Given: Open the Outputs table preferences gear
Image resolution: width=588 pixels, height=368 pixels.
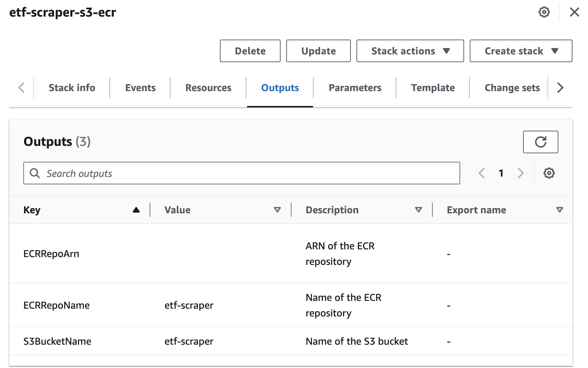Looking at the screenshot, I should tap(549, 173).
